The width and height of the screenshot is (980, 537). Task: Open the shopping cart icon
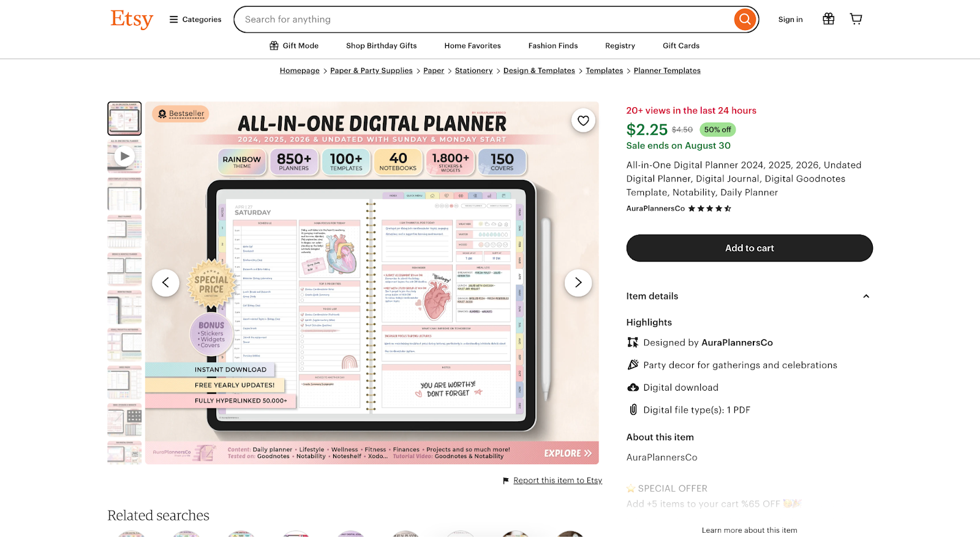pos(856,19)
